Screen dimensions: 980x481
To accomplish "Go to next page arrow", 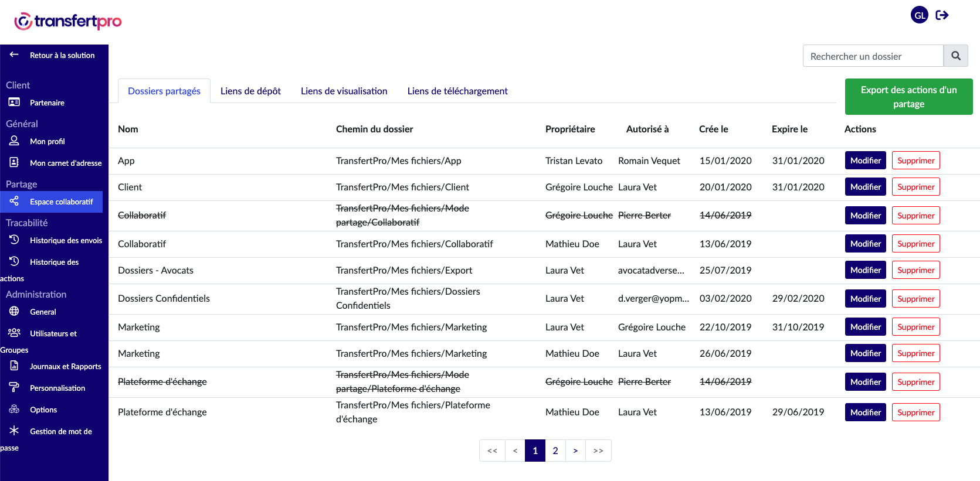I will [x=575, y=451].
